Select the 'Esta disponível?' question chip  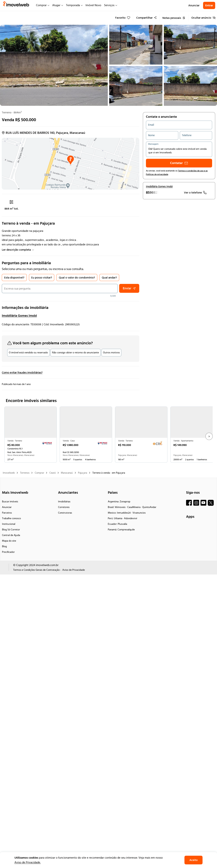click(14, 278)
